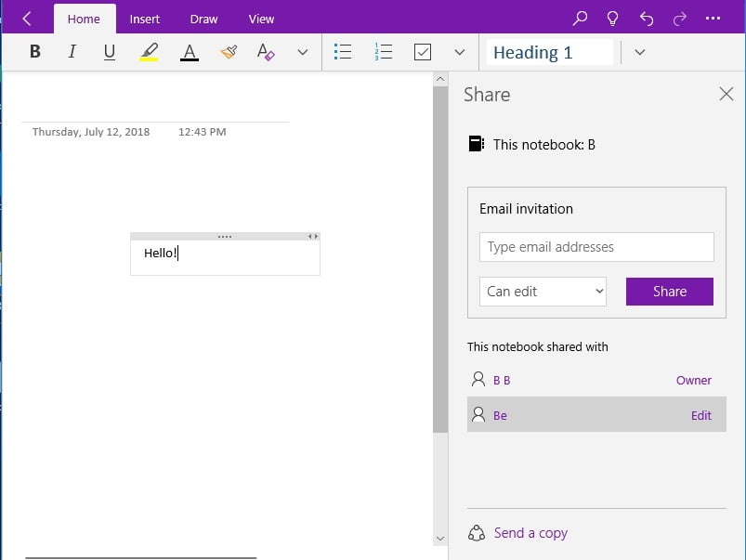This screenshot has height=560, width=746.
Task: Clear text formatting
Action: (266, 51)
